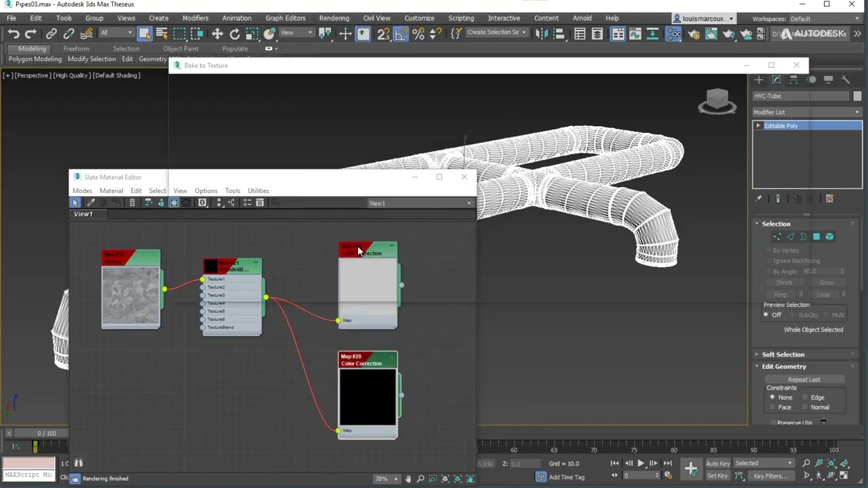Select Polygon sub-object level icon
Viewport: 868px width, 488px height.
pos(816,237)
